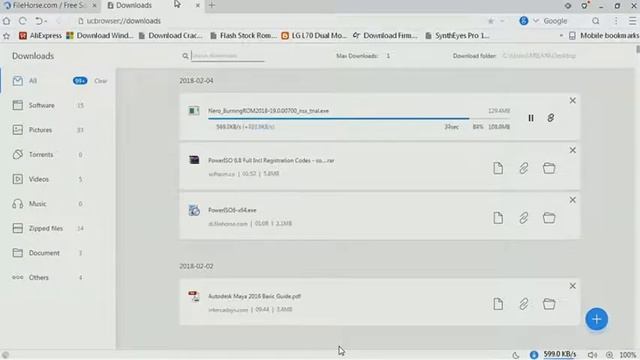Close the Downloads tab
Screen dimensions: 640x360
point(198,6)
